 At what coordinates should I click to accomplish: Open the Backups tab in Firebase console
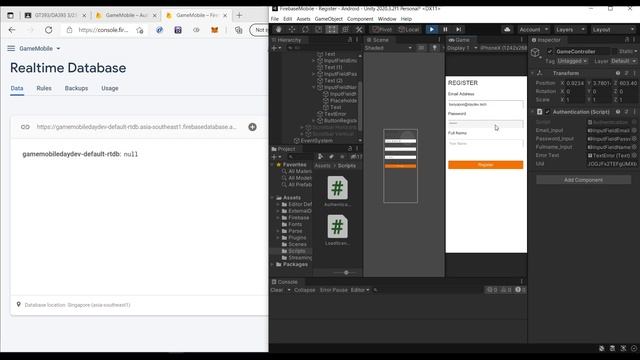pos(76,88)
